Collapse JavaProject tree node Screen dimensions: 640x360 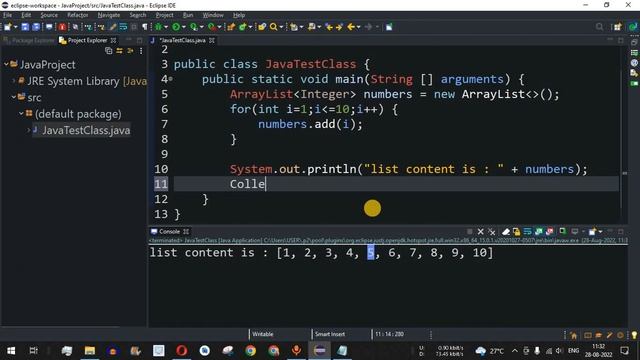(6, 64)
